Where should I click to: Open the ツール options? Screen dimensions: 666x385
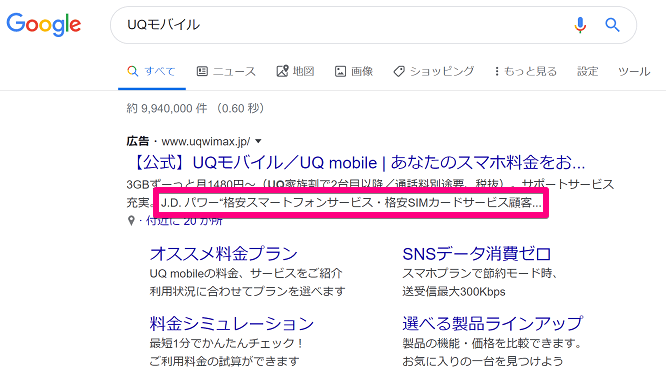(634, 71)
